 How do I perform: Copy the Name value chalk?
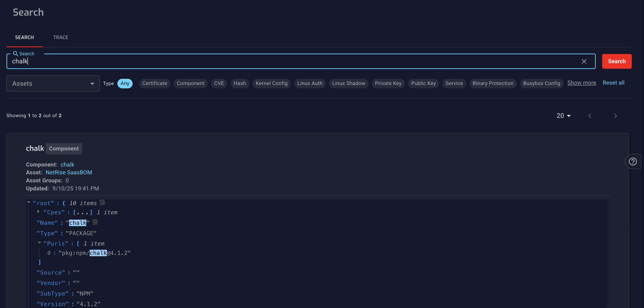click(x=95, y=222)
